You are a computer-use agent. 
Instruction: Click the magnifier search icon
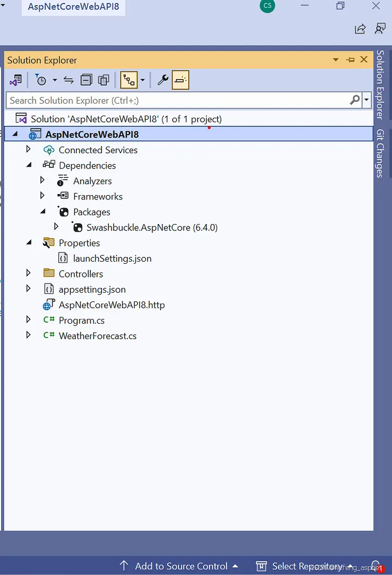tap(354, 100)
